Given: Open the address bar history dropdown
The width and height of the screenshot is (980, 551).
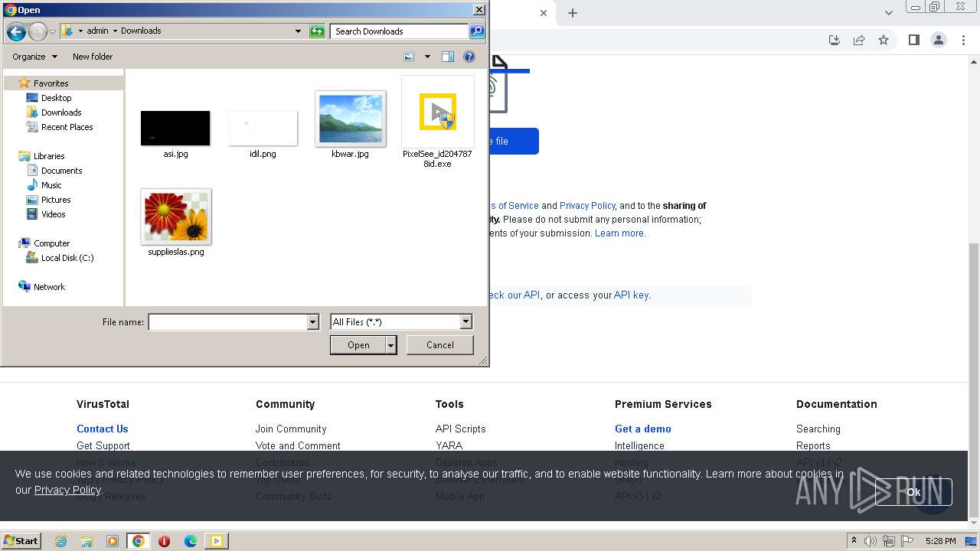Looking at the screenshot, I should [x=298, y=31].
